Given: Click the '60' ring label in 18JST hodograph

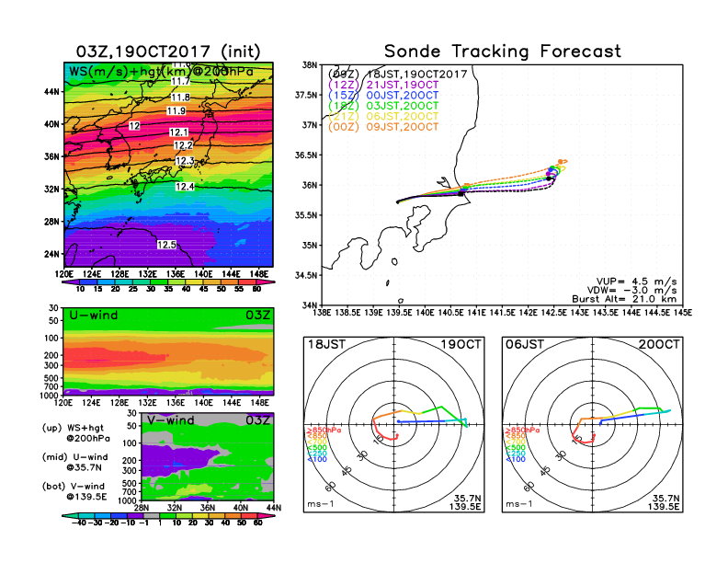Looking at the screenshot, I should point(331,487).
